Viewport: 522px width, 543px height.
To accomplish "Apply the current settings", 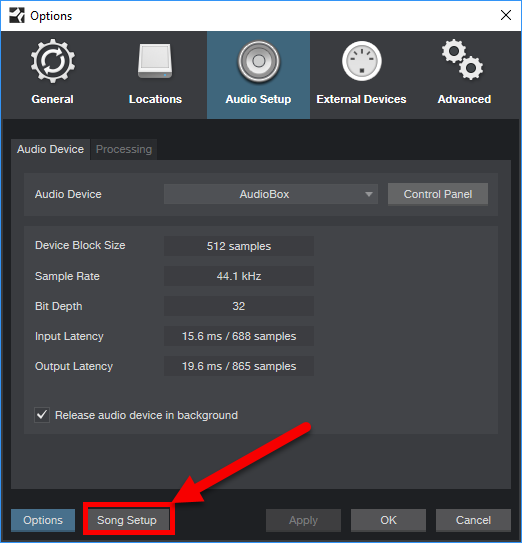I will coord(303,520).
